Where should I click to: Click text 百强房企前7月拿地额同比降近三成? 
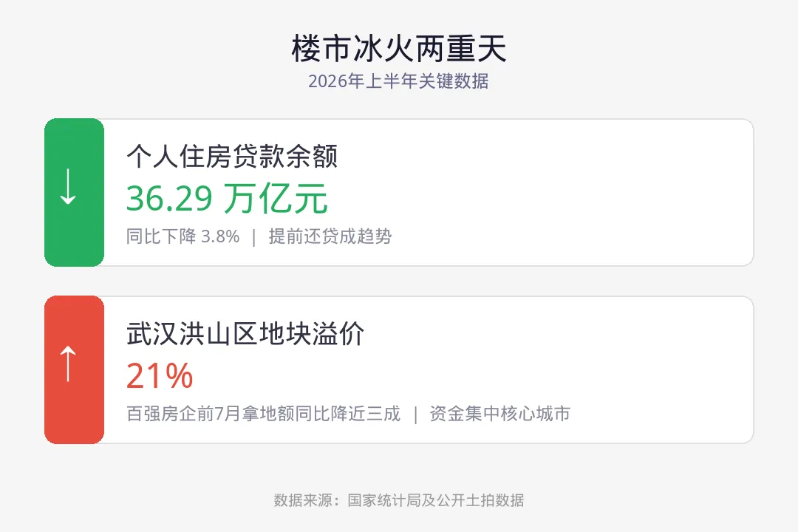[264, 413]
